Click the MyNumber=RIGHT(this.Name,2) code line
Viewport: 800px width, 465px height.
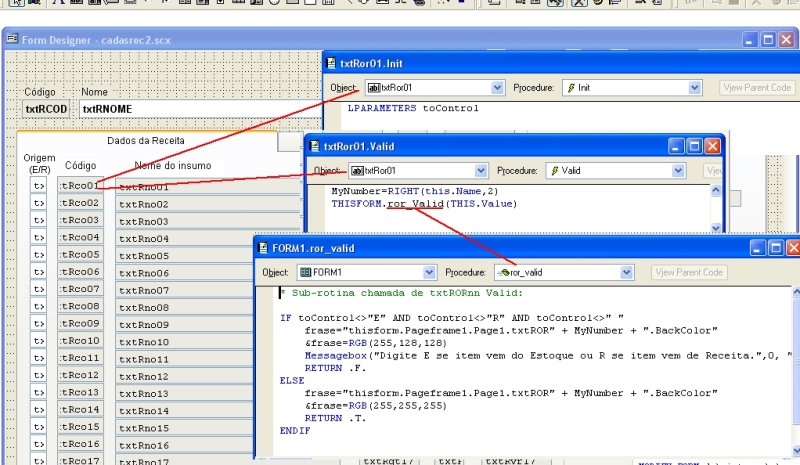pos(414,191)
